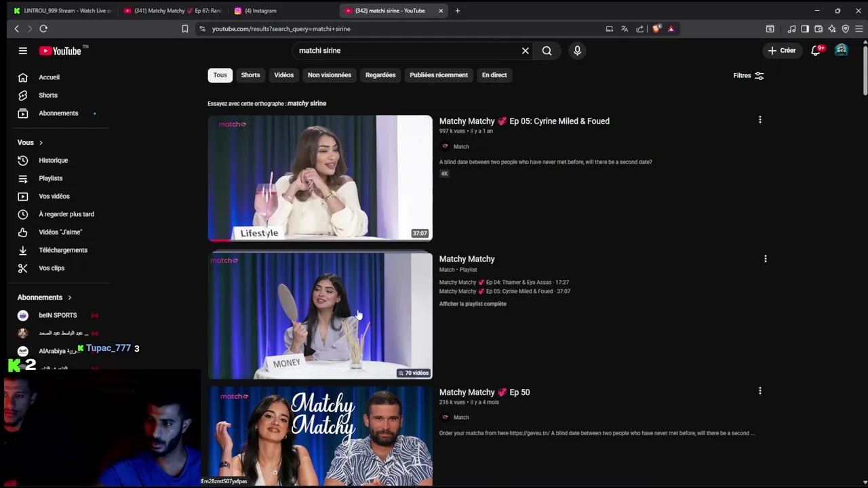The width and height of the screenshot is (868, 488).
Task: Expand the Abonnements section header
Action: coord(45,298)
